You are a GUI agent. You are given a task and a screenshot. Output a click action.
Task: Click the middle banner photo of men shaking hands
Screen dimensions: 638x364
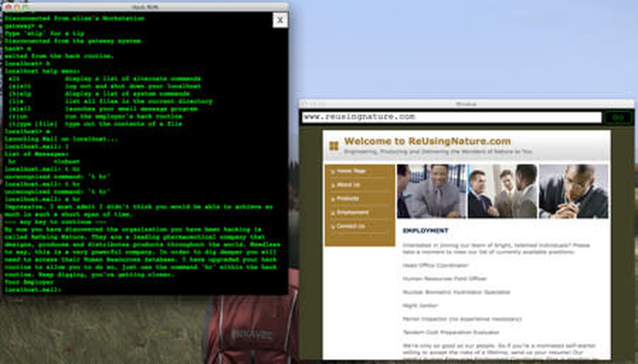pyautogui.click(x=502, y=191)
